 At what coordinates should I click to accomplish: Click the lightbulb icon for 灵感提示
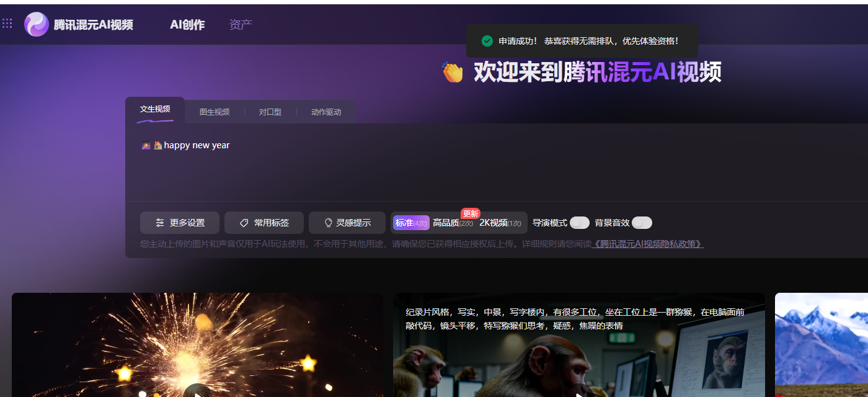(329, 223)
